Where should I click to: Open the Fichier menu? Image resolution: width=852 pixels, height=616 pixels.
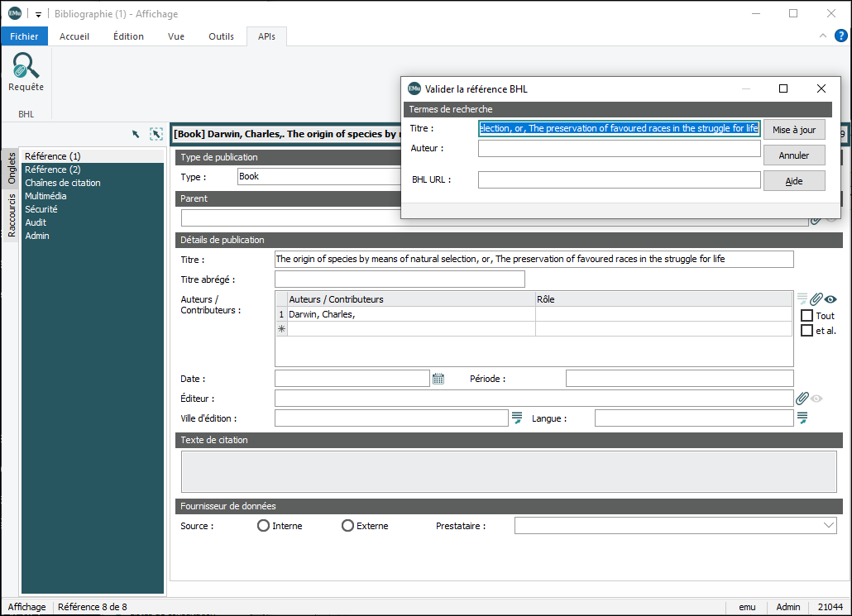(24, 36)
